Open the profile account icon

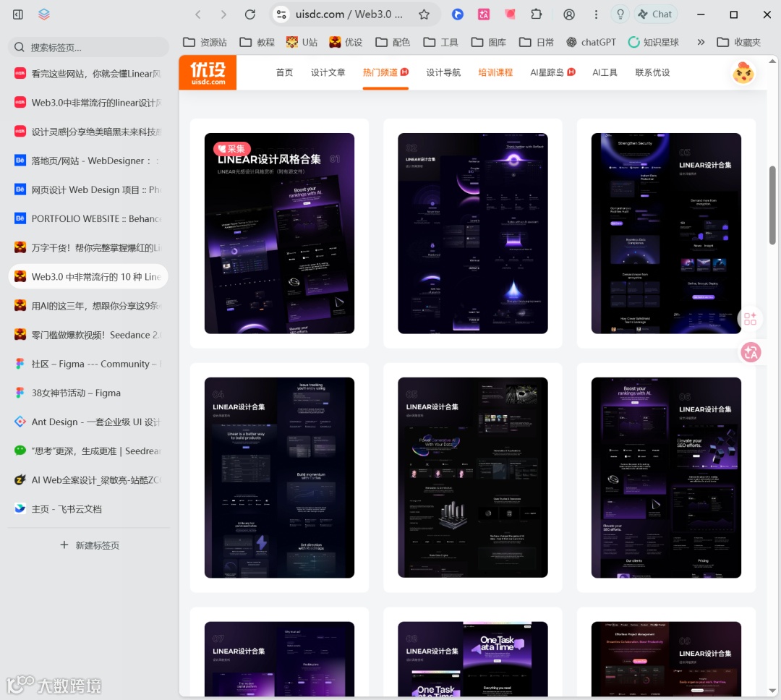pos(569,14)
